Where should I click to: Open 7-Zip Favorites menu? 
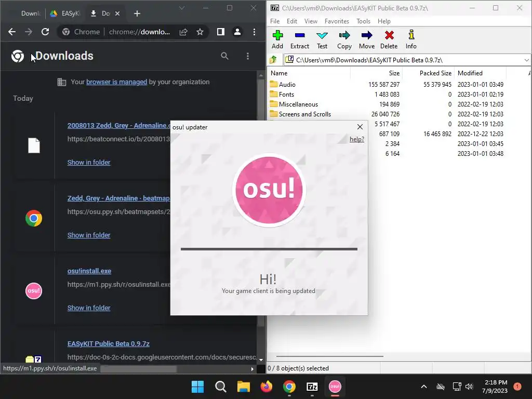click(x=337, y=21)
